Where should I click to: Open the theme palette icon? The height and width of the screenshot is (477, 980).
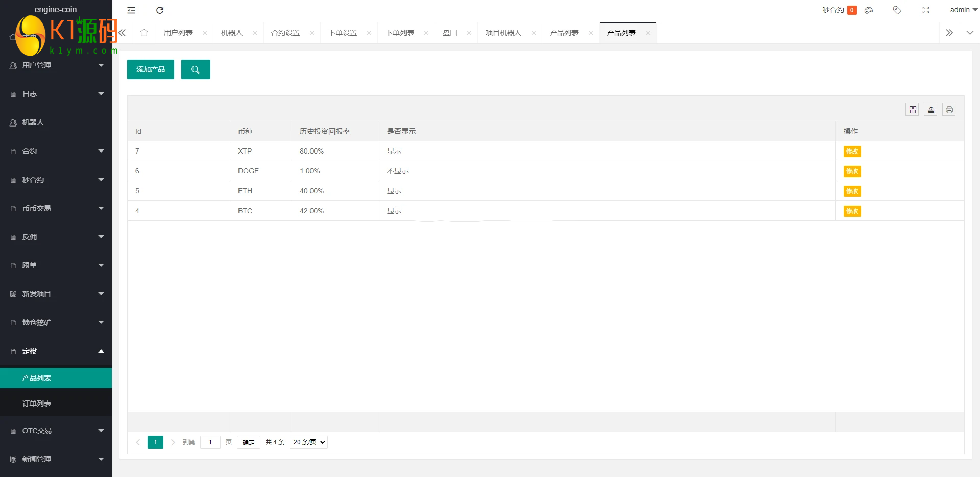tap(869, 10)
